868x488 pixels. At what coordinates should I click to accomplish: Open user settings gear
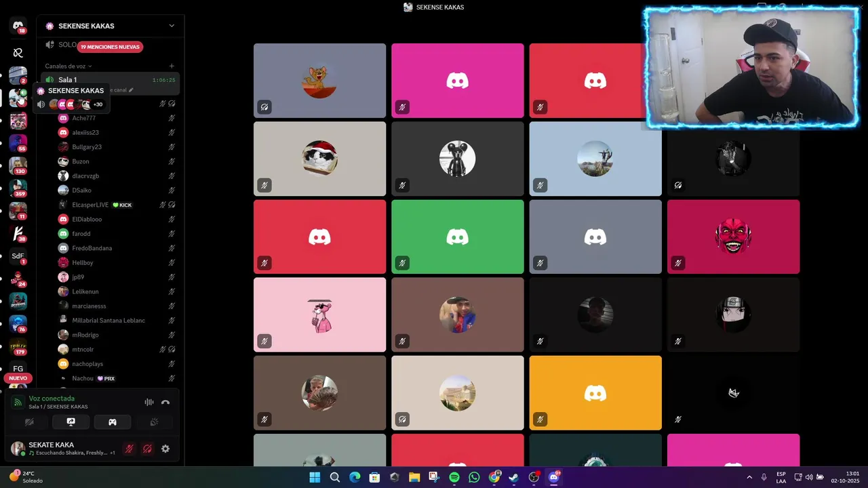click(x=165, y=449)
